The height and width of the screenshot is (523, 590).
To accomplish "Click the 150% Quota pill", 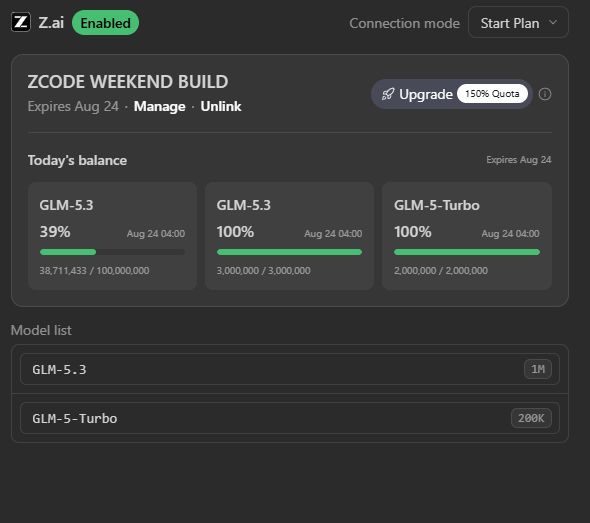I will (x=492, y=94).
